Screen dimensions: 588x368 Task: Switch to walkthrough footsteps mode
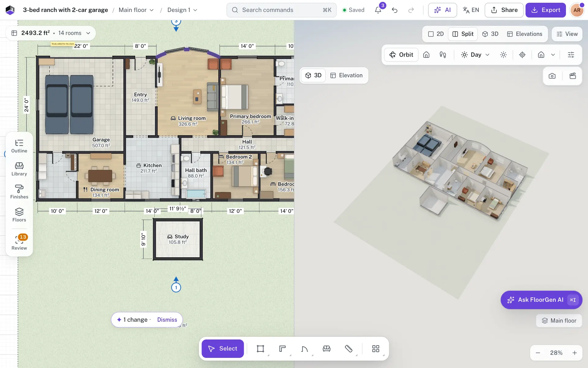point(443,55)
